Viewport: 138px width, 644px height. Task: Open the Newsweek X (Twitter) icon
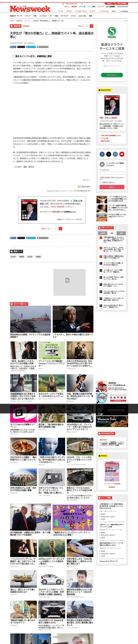coord(109,154)
